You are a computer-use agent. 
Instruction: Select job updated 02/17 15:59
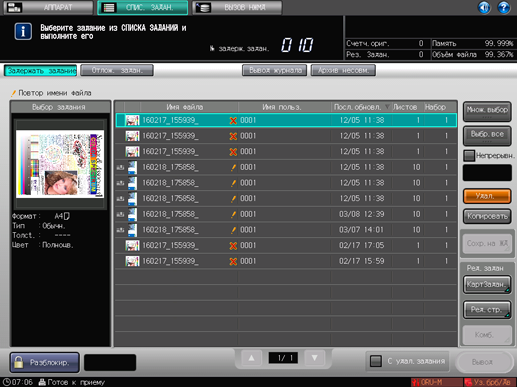286,261
